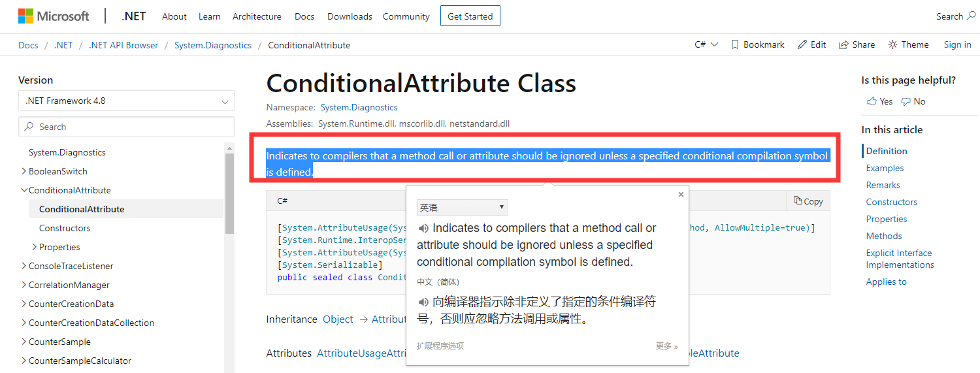Select ConditionalAttribute child tree item
The width and height of the screenshot is (980, 373).
(82, 209)
